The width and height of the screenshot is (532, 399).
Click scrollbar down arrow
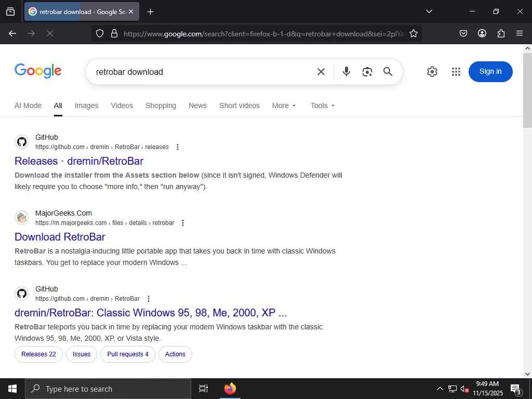[x=527, y=374]
